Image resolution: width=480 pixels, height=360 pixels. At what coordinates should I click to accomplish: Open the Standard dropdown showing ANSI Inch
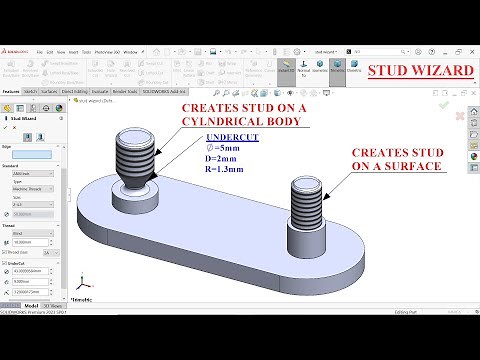[33, 174]
